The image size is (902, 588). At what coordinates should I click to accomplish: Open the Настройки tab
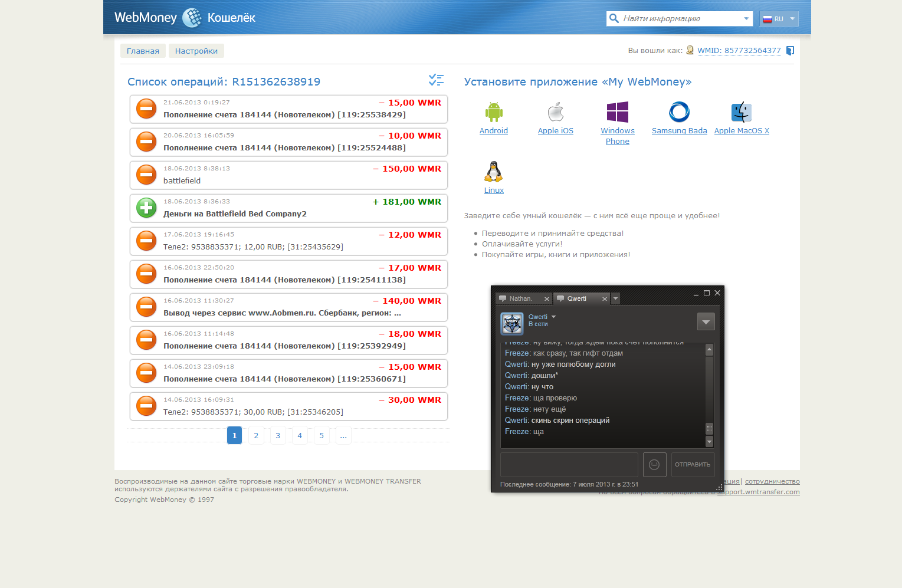[x=196, y=51]
